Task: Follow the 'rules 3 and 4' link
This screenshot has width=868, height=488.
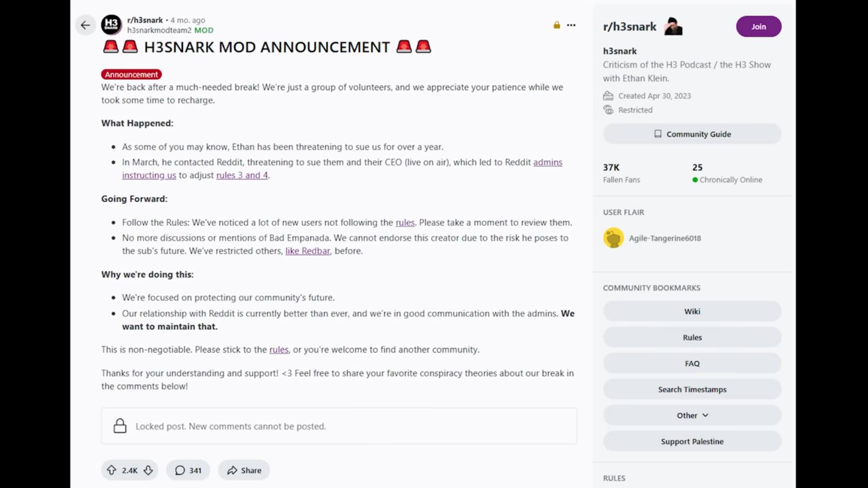Action: click(242, 175)
